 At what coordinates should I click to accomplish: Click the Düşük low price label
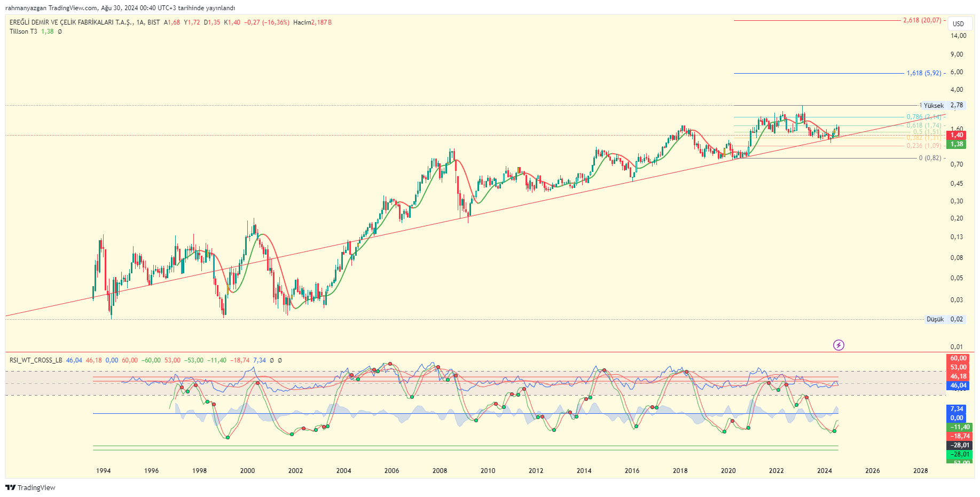[935, 319]
